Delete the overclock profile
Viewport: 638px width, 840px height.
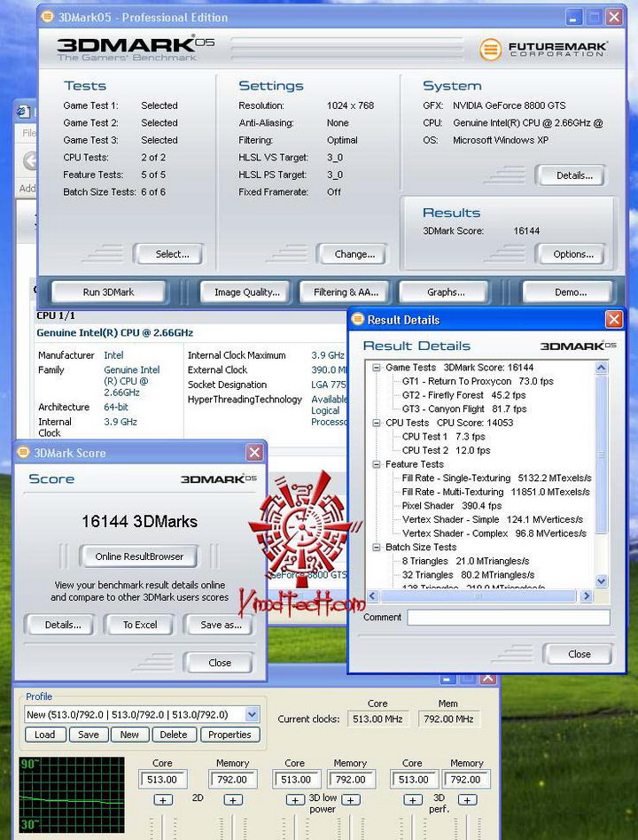click(174, 735)
